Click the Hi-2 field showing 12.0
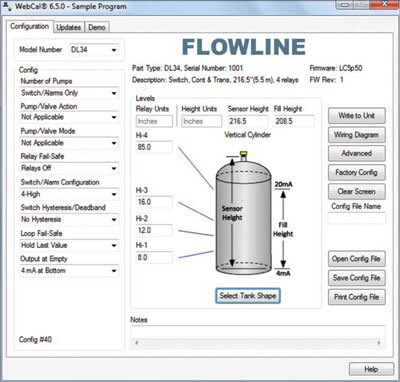Screen dimensions: 400x382 pos(154,230)
